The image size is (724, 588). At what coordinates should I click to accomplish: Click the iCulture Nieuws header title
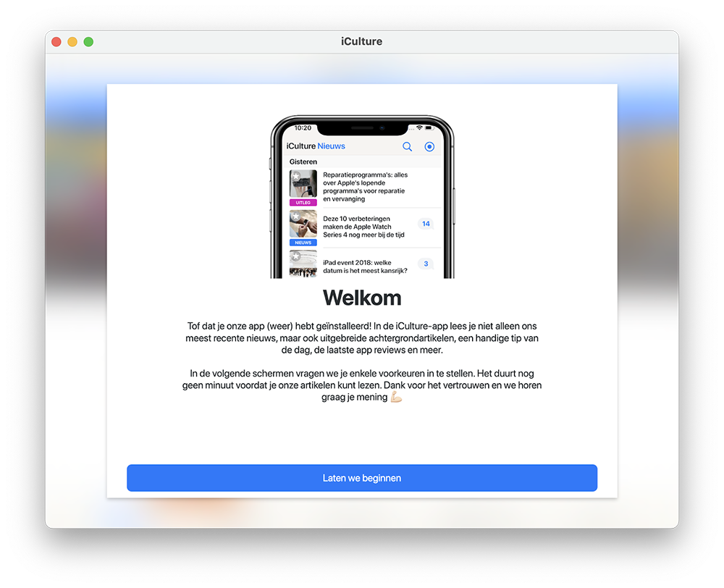pos(316,146)
